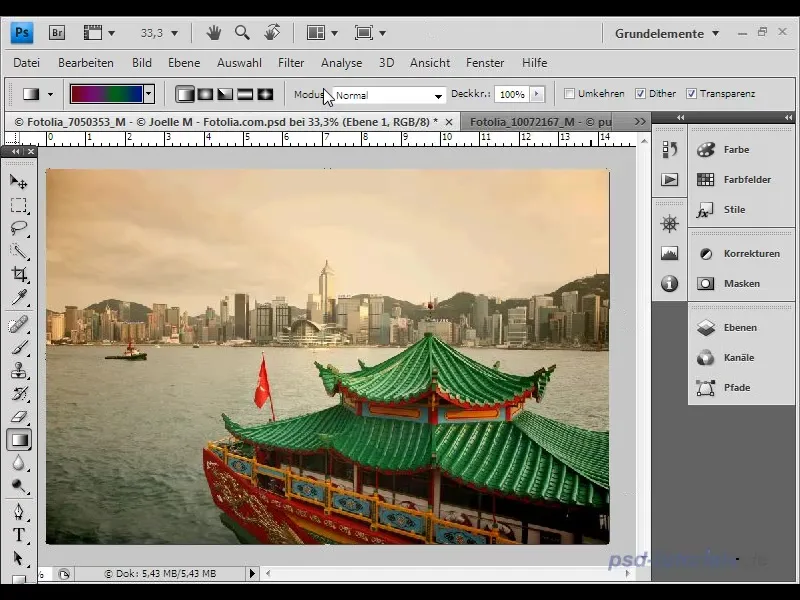Image resolution: width=800 pixels, height=600 pixels.
Task: Click the Photoshop logo icon
Action: [22, 33]
